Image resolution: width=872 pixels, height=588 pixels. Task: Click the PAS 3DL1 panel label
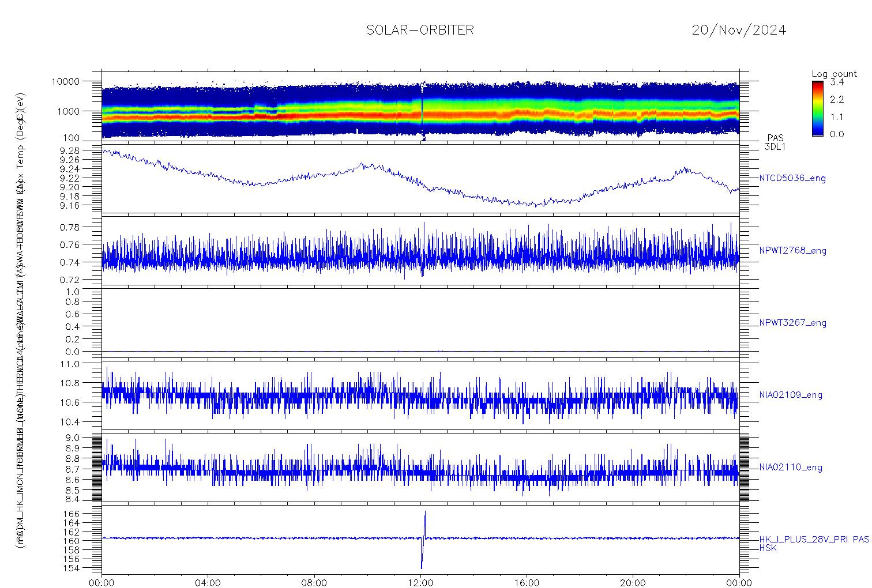pos(775,142)
